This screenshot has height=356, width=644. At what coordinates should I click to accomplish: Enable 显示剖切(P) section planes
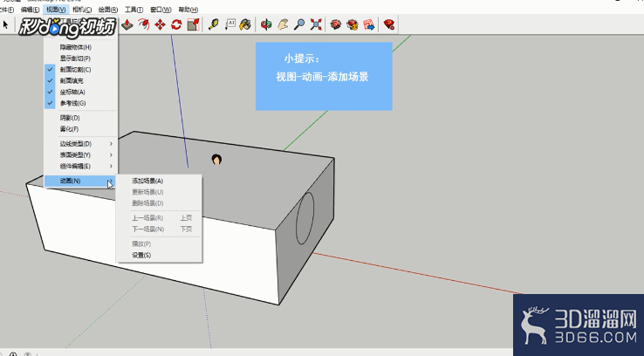pos(80,58)
